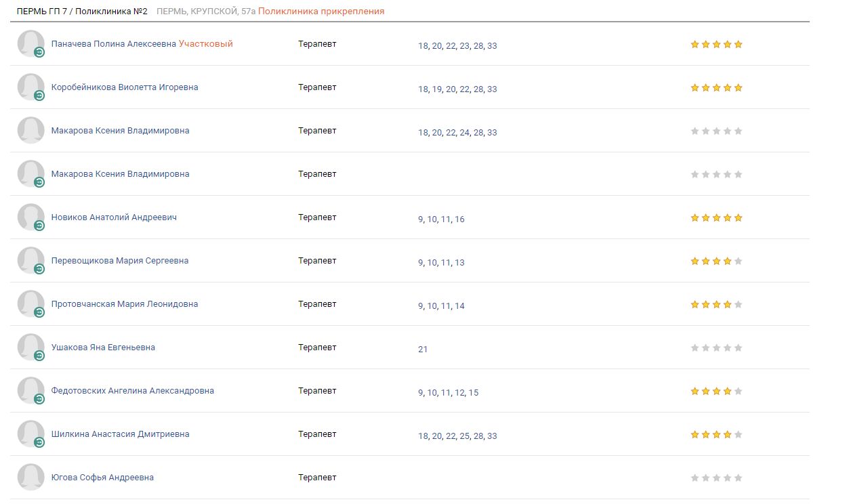Click district number 21 for Ушакова

coord(423,350)
